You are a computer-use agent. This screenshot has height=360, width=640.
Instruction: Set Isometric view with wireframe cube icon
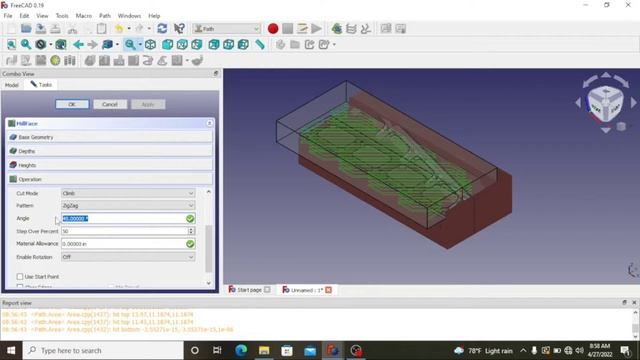[150, 44]
